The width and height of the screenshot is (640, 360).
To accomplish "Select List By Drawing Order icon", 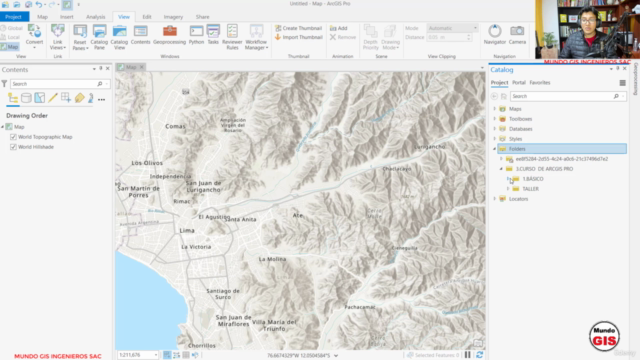I will click(x=13, y=98).
